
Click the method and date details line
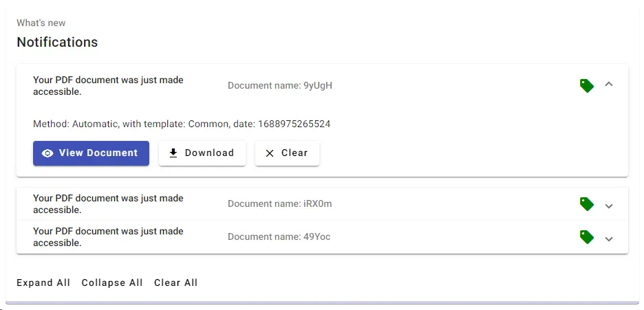coord(182,124)
